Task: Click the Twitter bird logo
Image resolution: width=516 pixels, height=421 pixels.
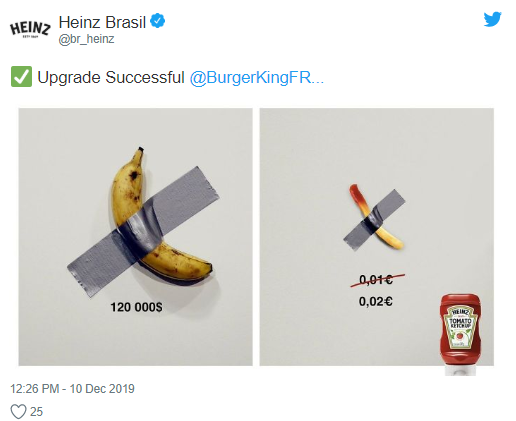Action: point(492,19)
